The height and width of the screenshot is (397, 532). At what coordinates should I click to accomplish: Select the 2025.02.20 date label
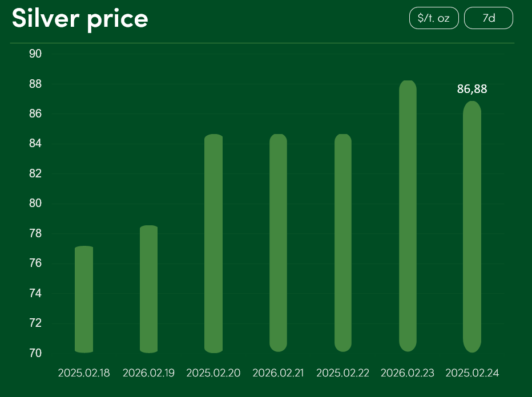click(x=213, y=373)
